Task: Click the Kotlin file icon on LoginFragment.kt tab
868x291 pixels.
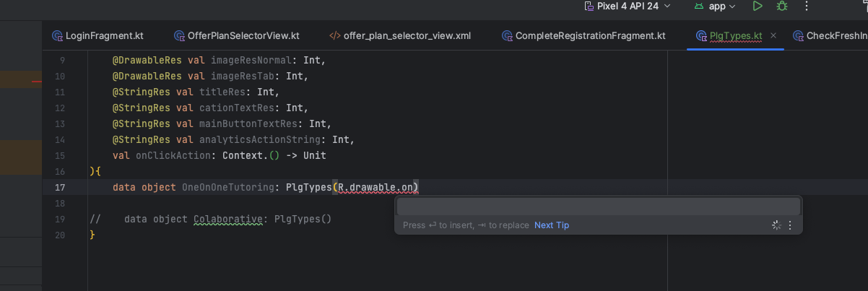Action: 57,35
